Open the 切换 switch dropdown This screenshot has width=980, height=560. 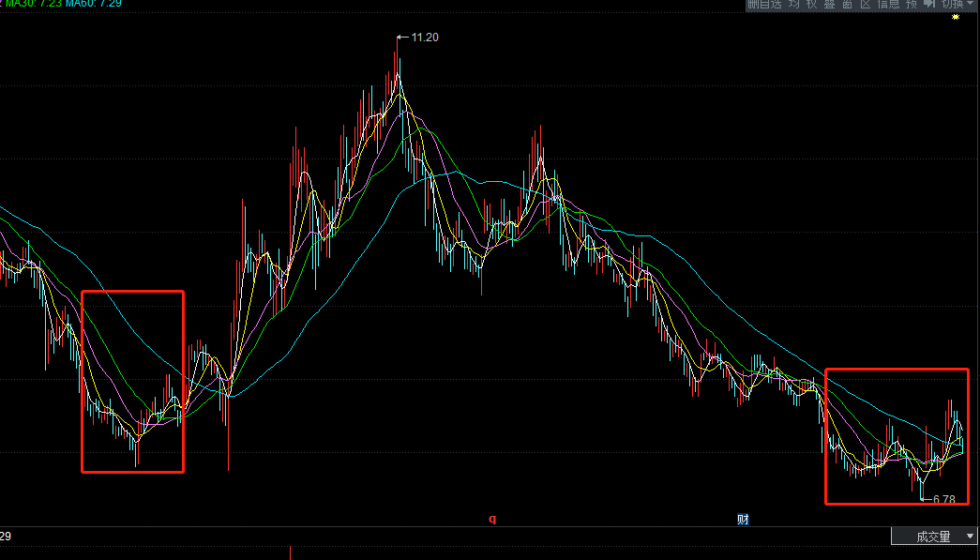[x=957, y=4]
